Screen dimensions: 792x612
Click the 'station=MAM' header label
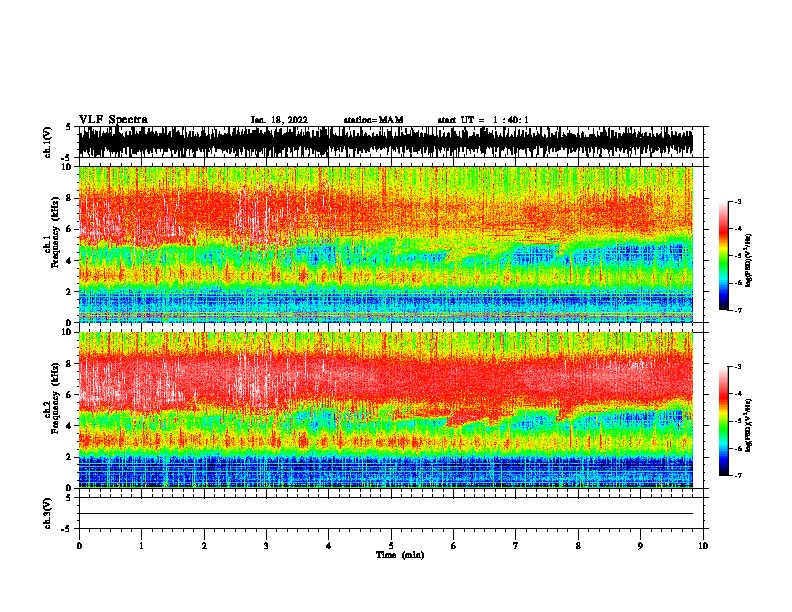coord(373,120)
